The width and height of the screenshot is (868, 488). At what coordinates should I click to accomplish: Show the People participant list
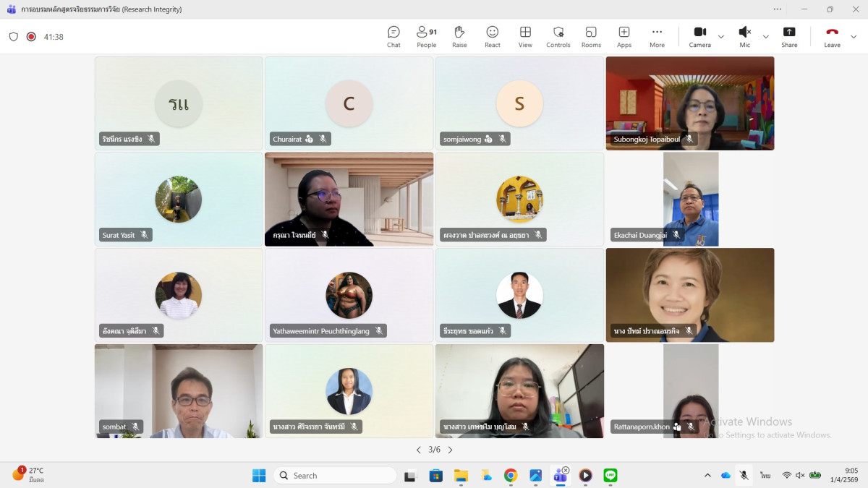point(426,36)
